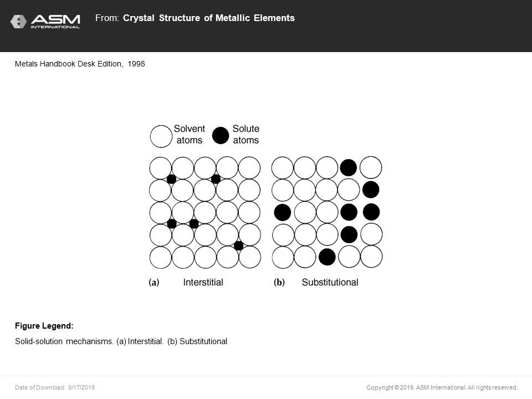
Task: Click the 'Date of Download: 9/17/2019' text
Action: click(55, 387)
